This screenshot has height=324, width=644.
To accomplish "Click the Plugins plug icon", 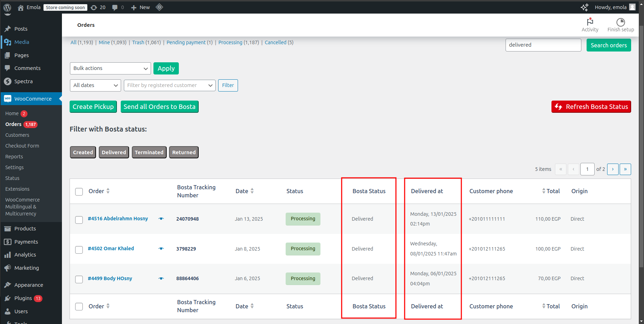I will [x=8, y=298].
